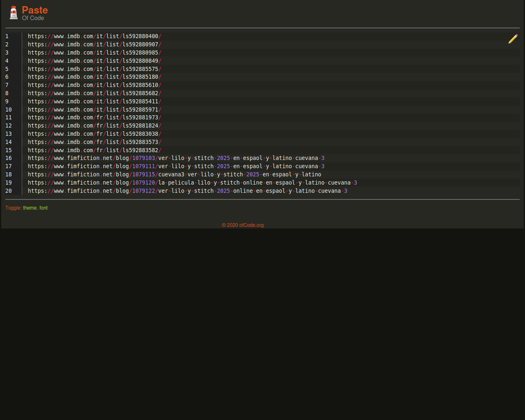Image resolution: width=525 pixels, height=420 pixels.
Task: Click the URL ending ls592885180 on line 6
Action: (95, 77)
